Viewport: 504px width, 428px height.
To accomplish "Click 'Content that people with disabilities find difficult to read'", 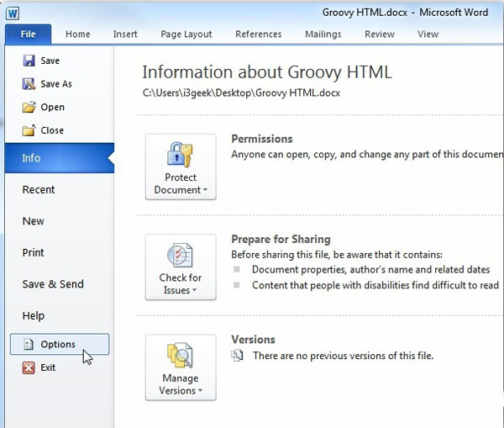I will [x=375, y=285].
